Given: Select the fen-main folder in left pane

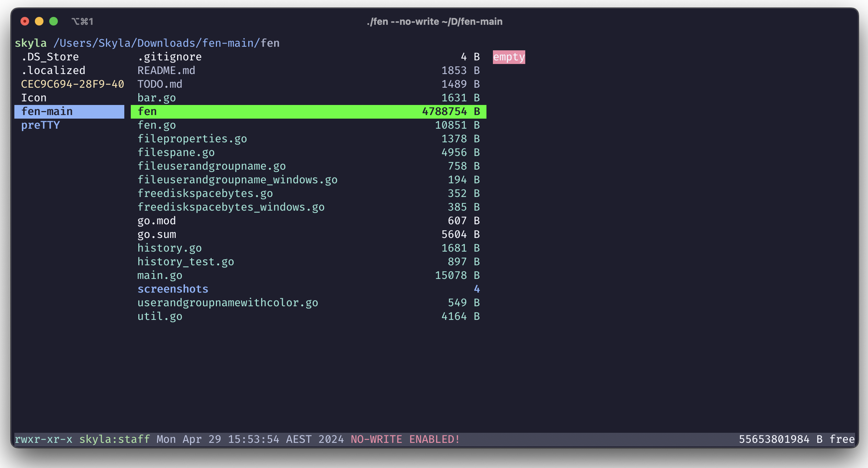Looking at the screenshot, I should point(69,111).
